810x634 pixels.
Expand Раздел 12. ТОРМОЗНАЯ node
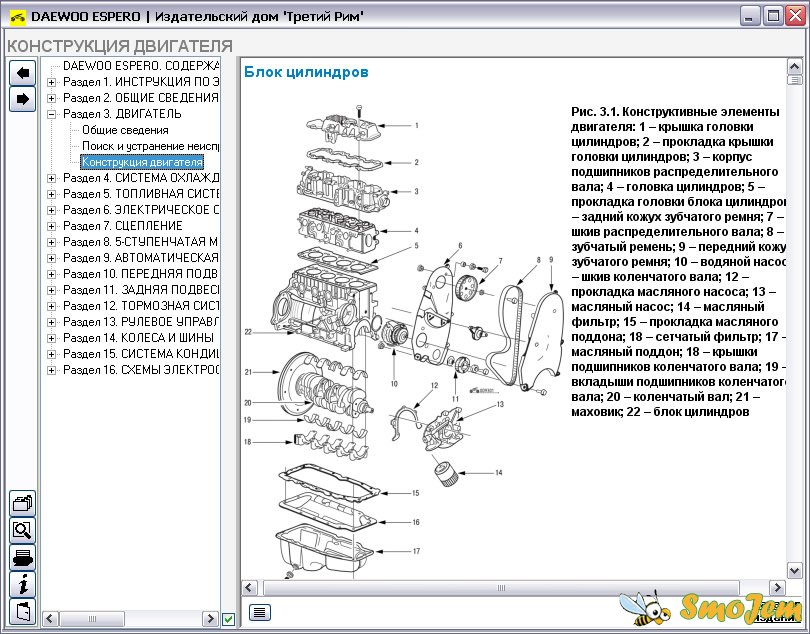pos(51,306)
